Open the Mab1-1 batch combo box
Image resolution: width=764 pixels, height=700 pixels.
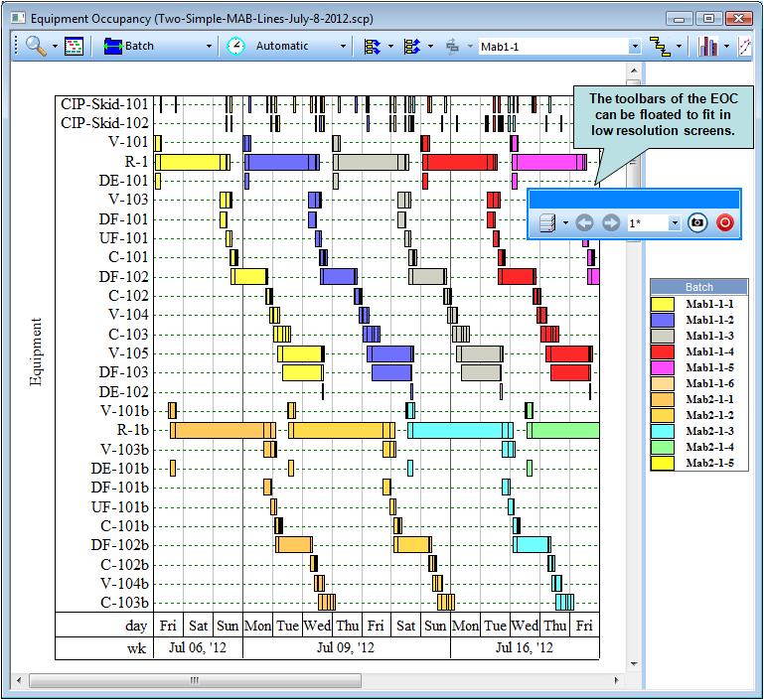pos(634,47)
